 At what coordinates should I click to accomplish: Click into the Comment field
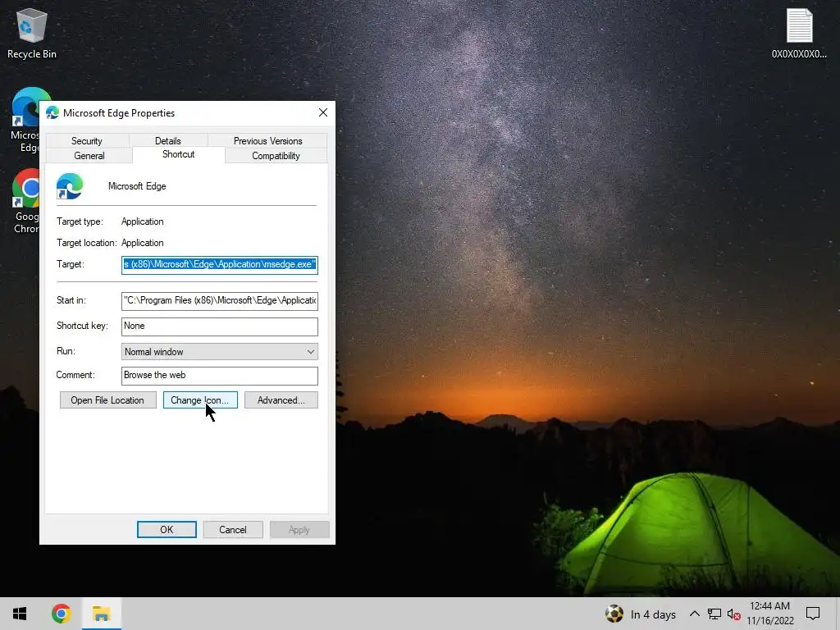tap(220, 376)
